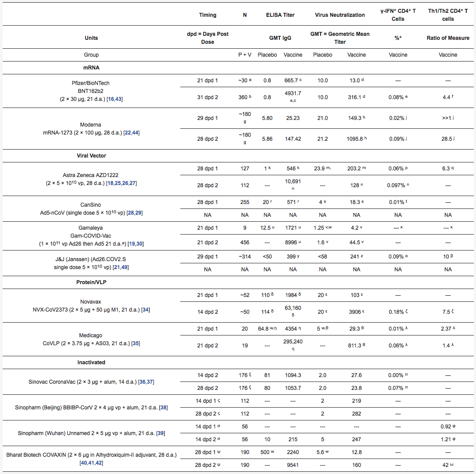Image resolution: width=476 pixels, height=474 pixels.
Task: Open citation 27 for Astra Zeneca AZD1222
Action: [x=132, y=183]
